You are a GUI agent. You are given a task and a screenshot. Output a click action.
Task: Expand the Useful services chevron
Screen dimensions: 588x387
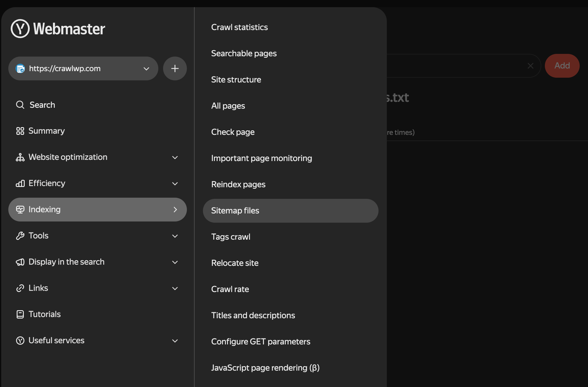click(175, 341)
